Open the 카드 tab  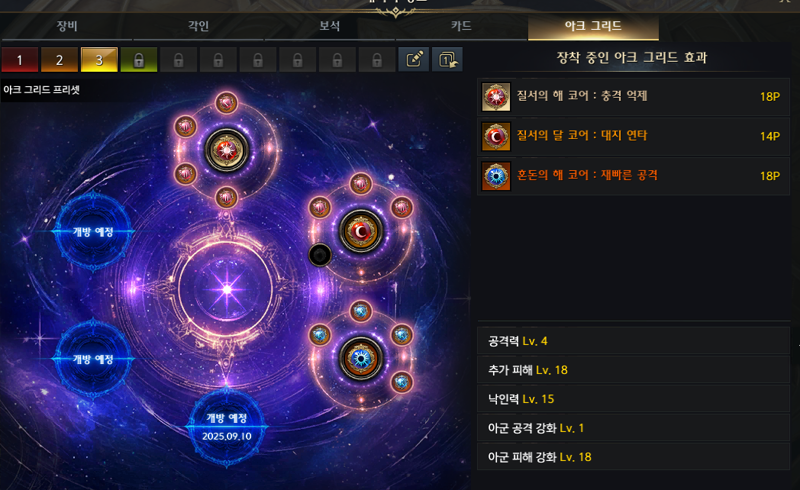point(461,26)
